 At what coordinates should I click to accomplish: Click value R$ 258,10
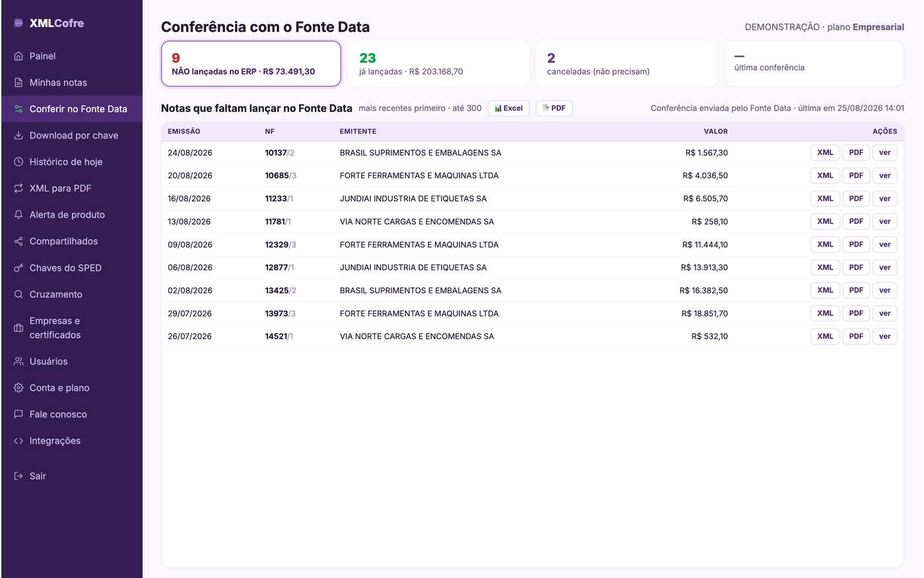[x=710, y=221]
